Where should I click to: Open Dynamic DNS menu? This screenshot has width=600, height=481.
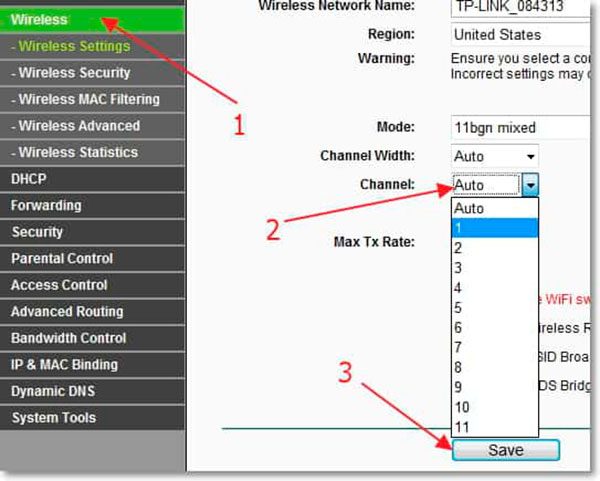pos(92,391)
